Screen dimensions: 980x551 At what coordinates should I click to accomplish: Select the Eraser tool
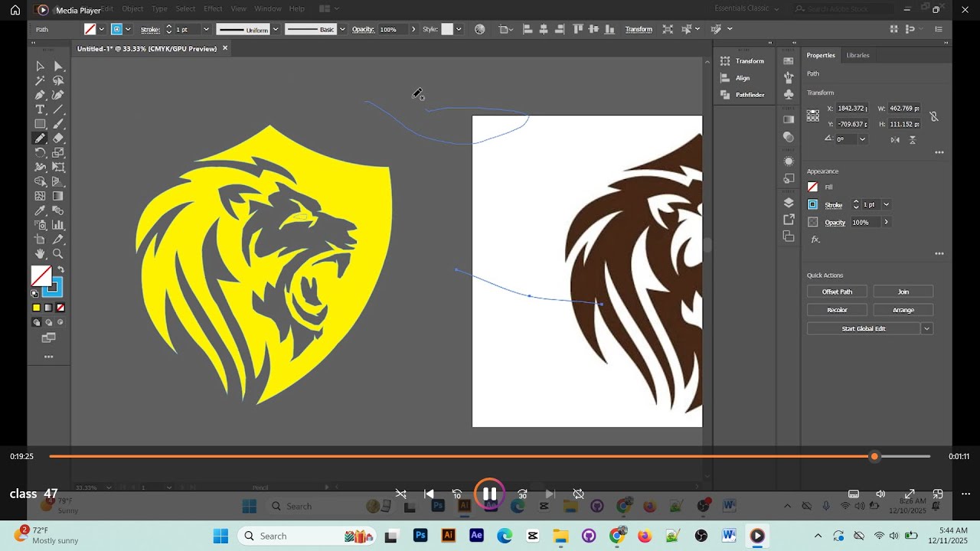[x=58, y=139]
